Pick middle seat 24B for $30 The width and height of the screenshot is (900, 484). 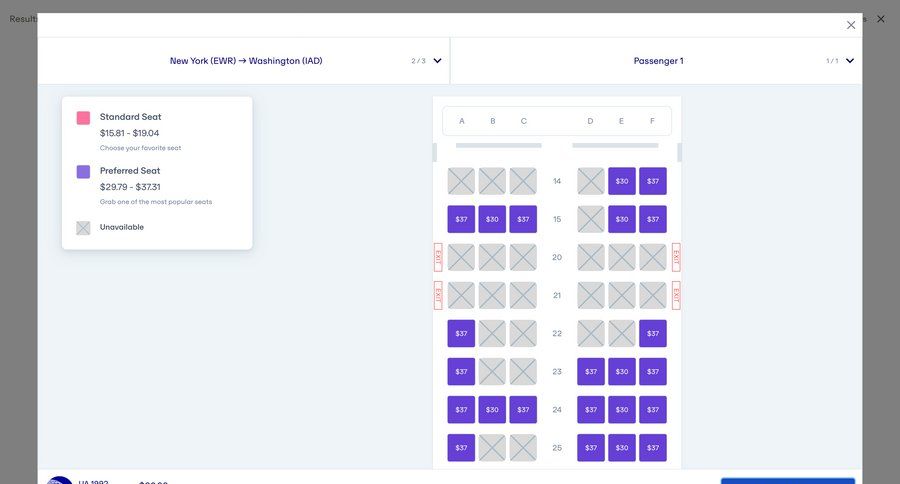pos(492,410)
